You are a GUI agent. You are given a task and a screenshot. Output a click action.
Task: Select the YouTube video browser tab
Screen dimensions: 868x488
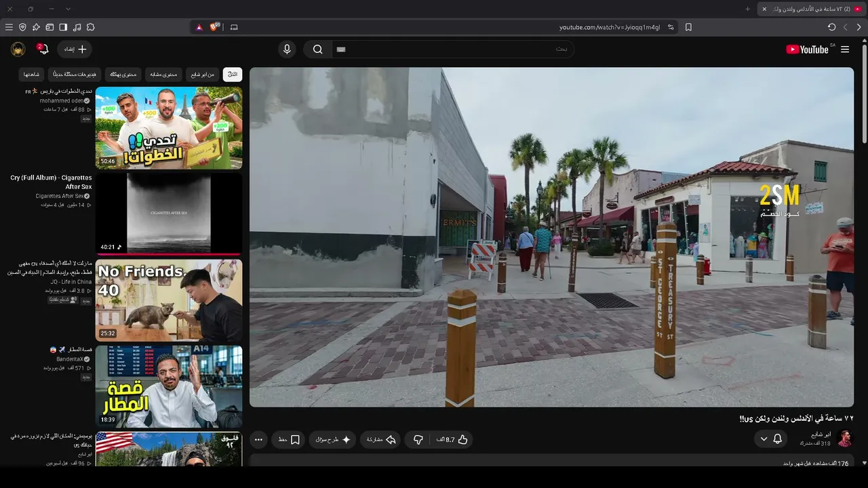pyautogui.click(x=812, y=9)
